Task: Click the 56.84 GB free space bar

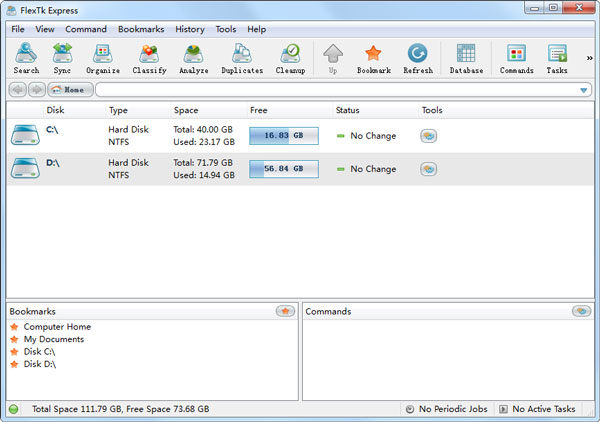Action: (284, 169)
